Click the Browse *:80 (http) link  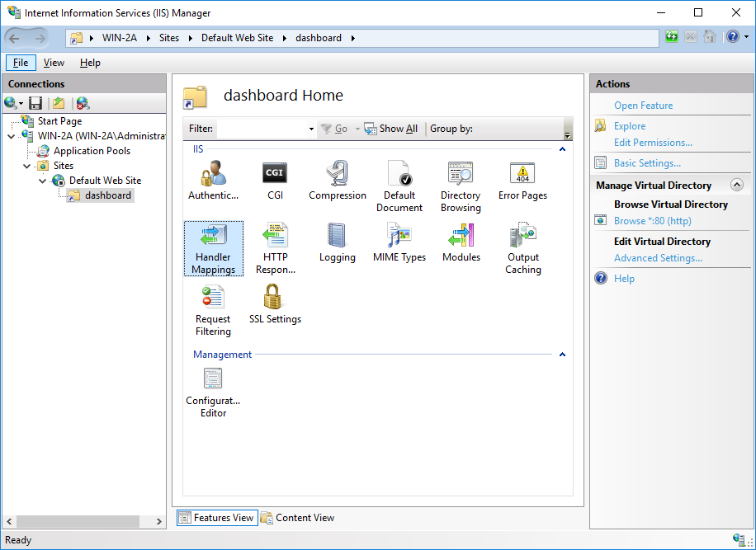point(652,221)
